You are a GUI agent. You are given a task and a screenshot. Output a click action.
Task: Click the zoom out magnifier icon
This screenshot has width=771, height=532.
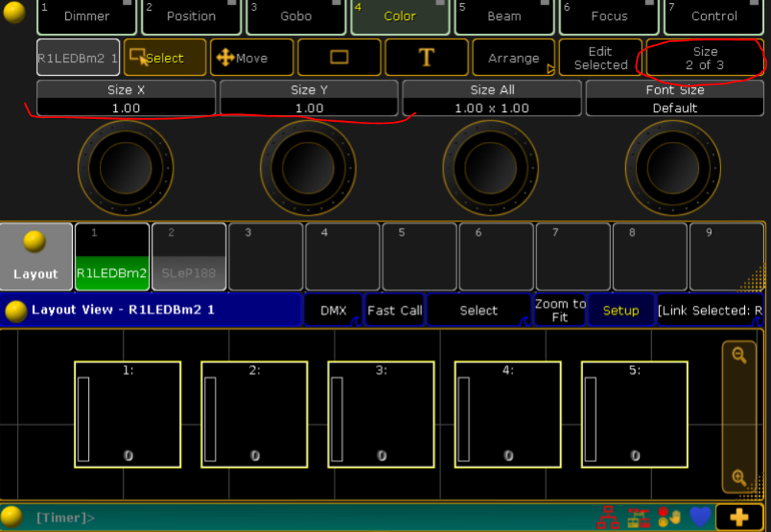(x=739, y=355)
